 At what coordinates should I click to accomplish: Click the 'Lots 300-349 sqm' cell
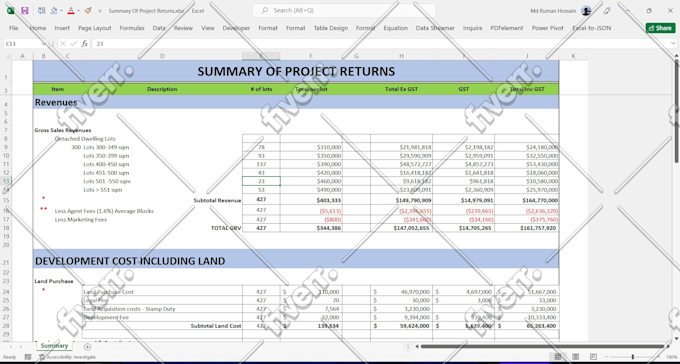(x=106, y=147)
